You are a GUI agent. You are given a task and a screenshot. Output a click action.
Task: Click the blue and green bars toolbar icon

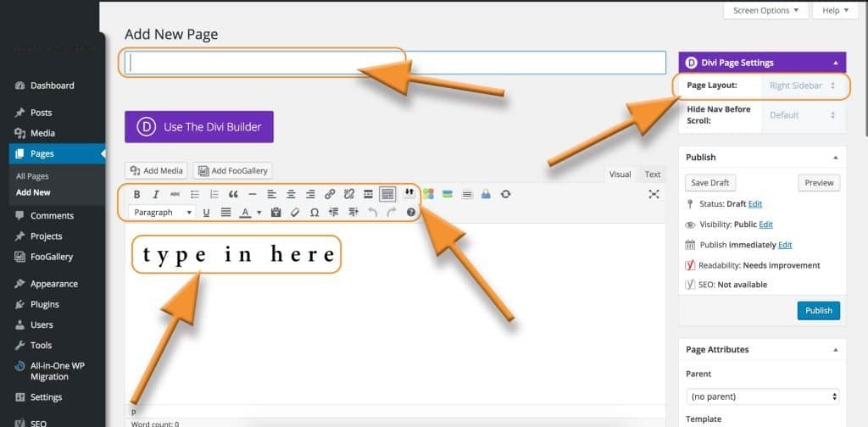tap(448, 194)
